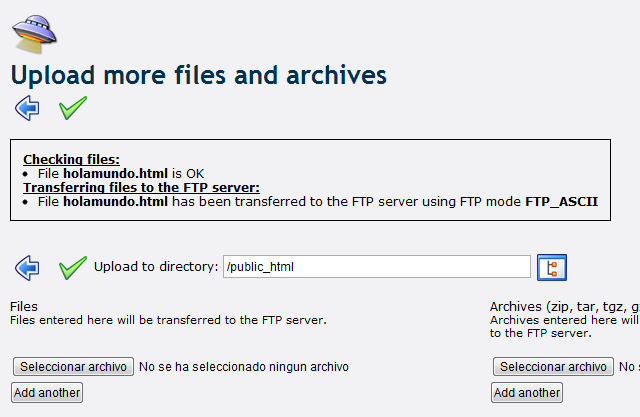Click the 'Upload to directory:' label
This screenshot has height=417, width=640.
point(155,267)
